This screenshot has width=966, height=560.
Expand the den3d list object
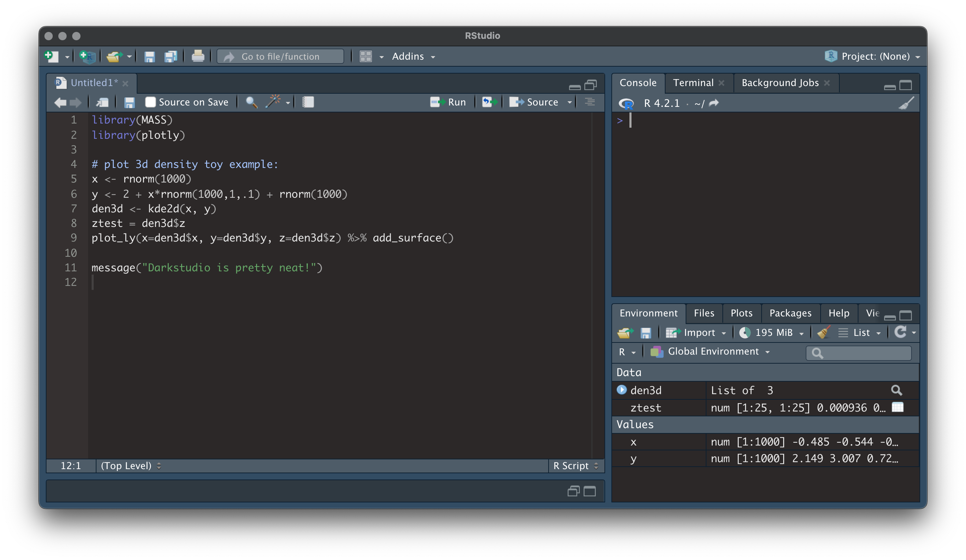click(x=621, y=390)
